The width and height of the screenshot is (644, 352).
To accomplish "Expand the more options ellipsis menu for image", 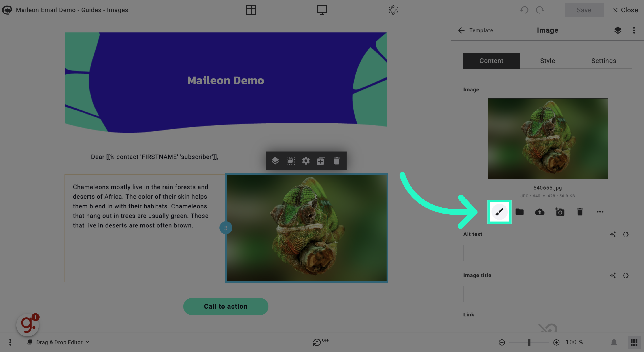I will coord(600,212).
